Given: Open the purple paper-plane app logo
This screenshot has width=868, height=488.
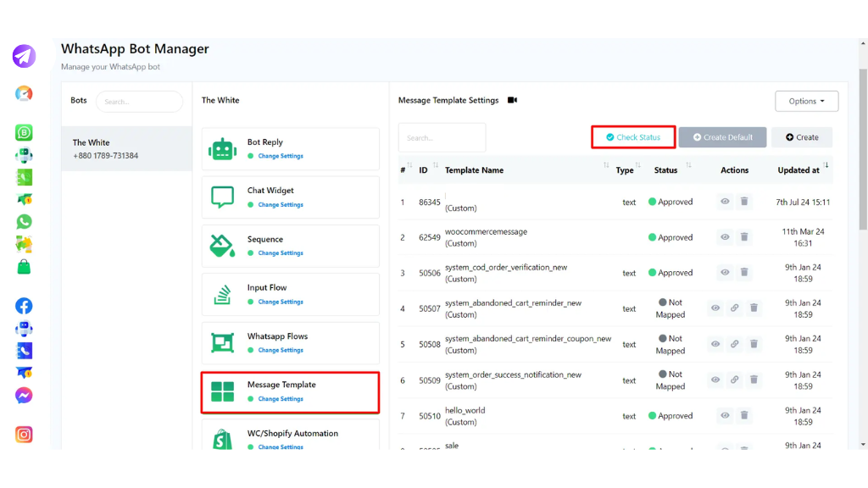Looking at the screenshot, I should 24,56.
